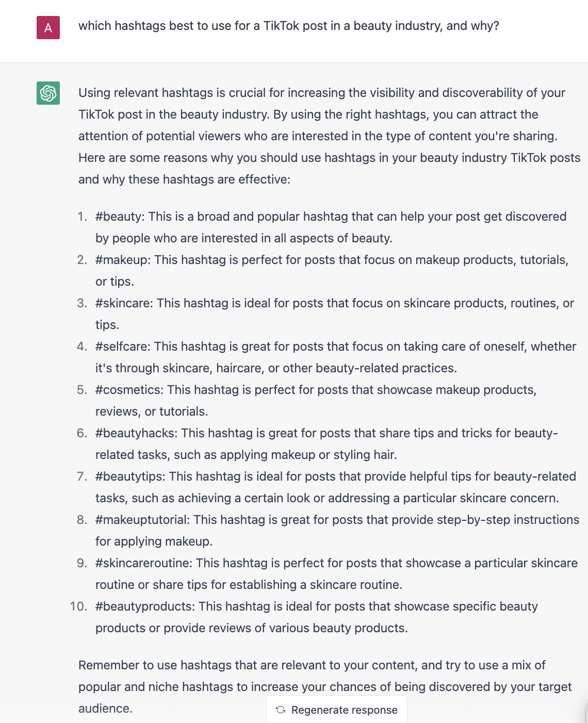Select the #makeup hashtag text

pos(122,260)
